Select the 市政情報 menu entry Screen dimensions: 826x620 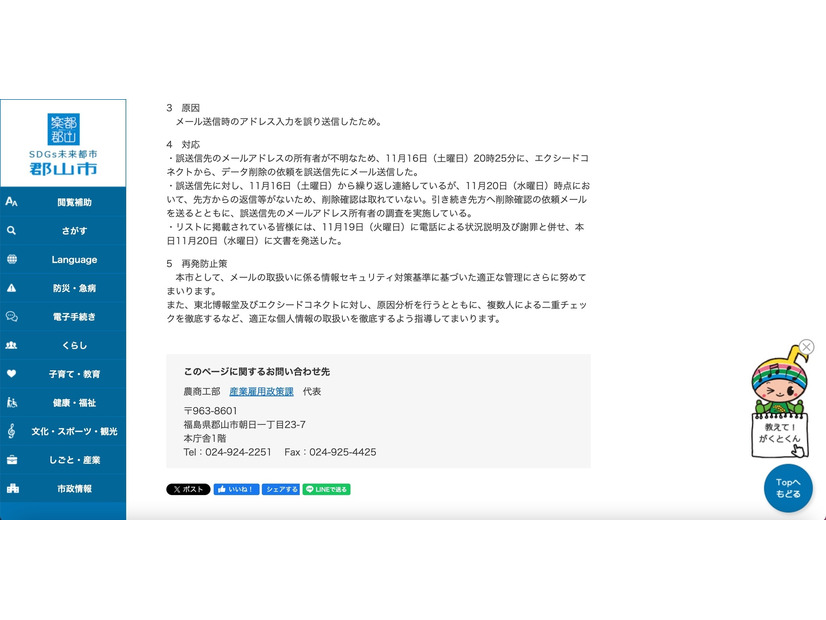click(74, 489)
